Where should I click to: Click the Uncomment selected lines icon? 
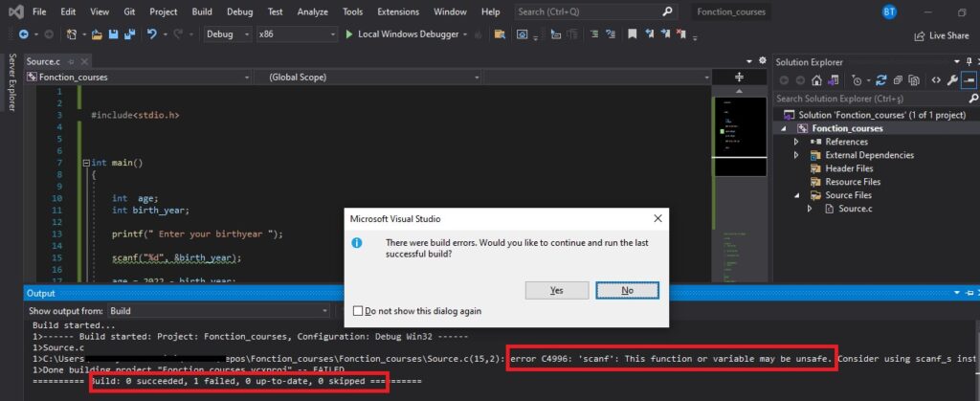(610, 34)
